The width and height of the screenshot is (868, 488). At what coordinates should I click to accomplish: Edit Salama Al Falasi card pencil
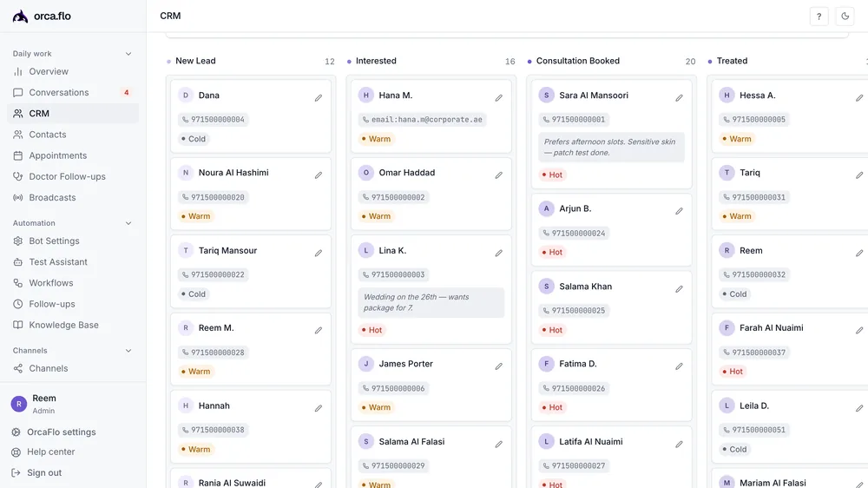click(x=499, y=445)
